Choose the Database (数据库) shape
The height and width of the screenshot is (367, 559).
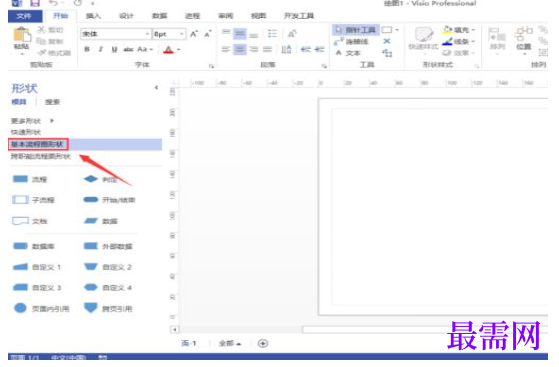point(33,246)
